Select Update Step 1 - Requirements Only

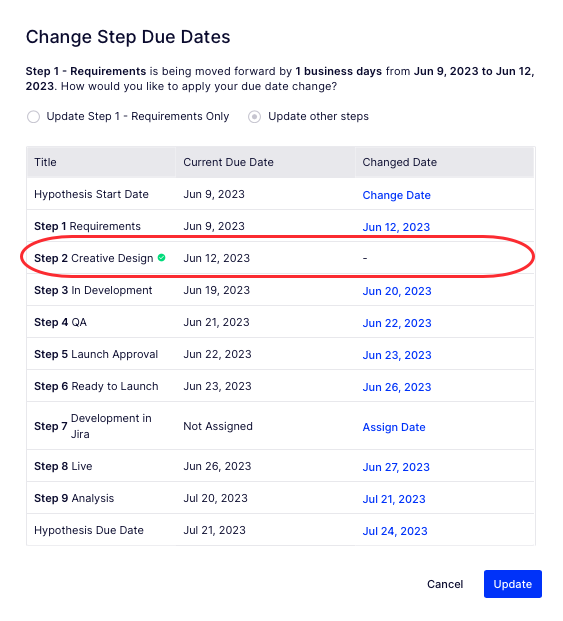tap(33, 117)
